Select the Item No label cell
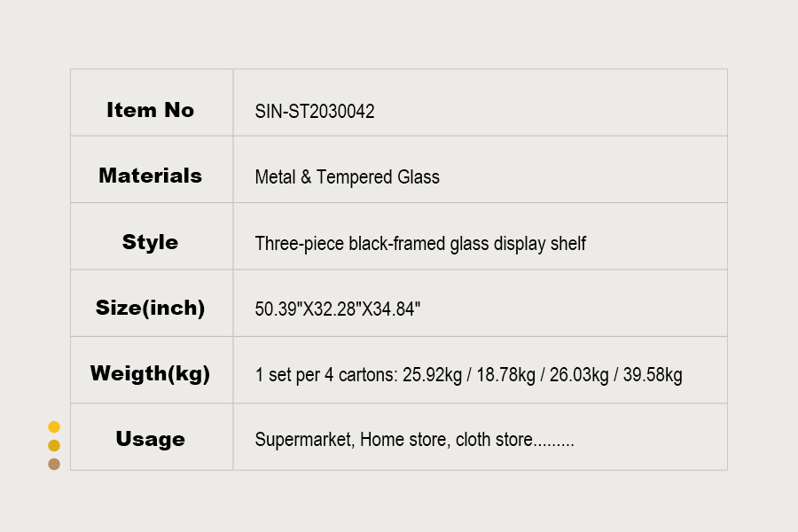This screenshot has height=532, width=798. [x=150, y=110]
